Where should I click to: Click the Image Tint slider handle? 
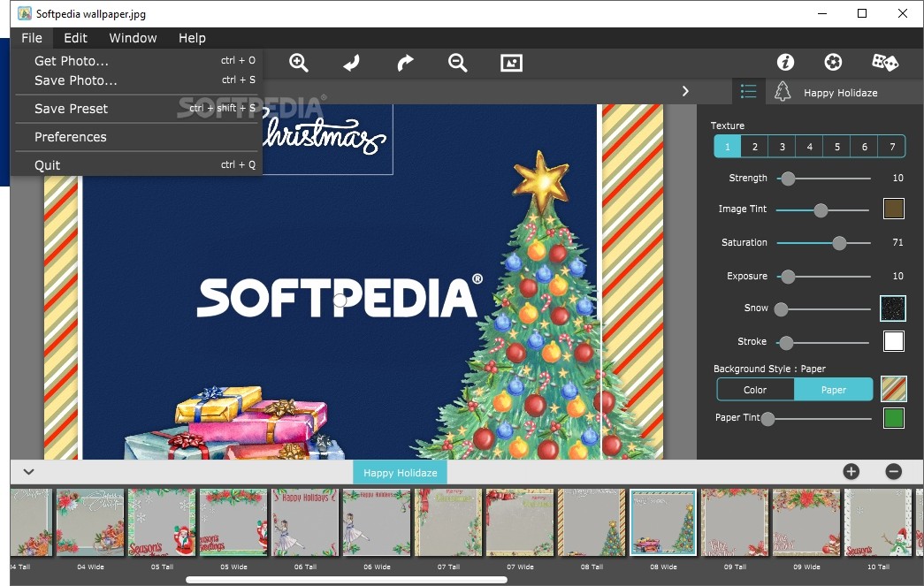click(x=821, y=210)
